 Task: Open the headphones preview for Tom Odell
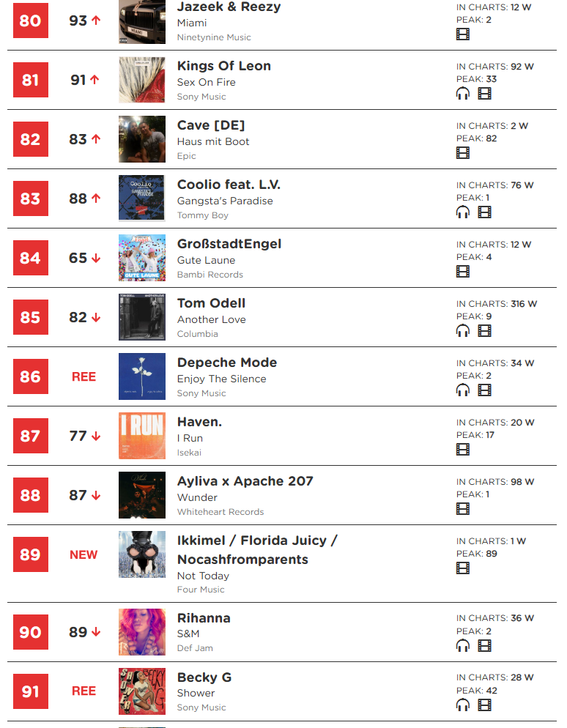tap(463, 330)
